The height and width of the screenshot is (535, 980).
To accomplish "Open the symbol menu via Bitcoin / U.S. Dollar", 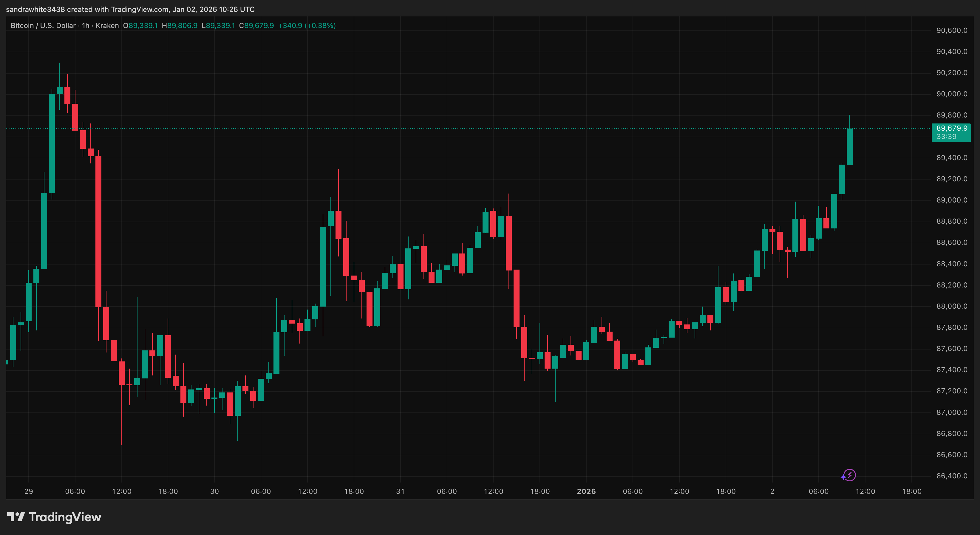I will 43,25.
